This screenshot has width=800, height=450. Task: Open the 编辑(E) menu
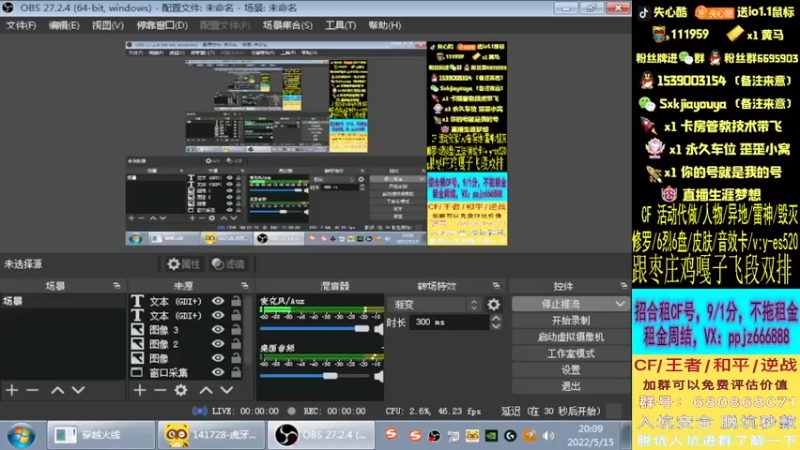[64, 25]
